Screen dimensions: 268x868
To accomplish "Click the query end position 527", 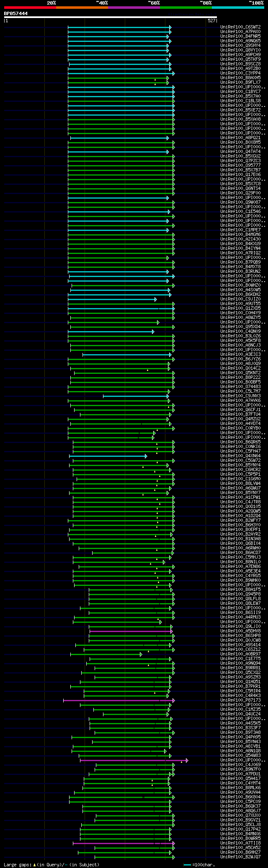I will 211,21.
